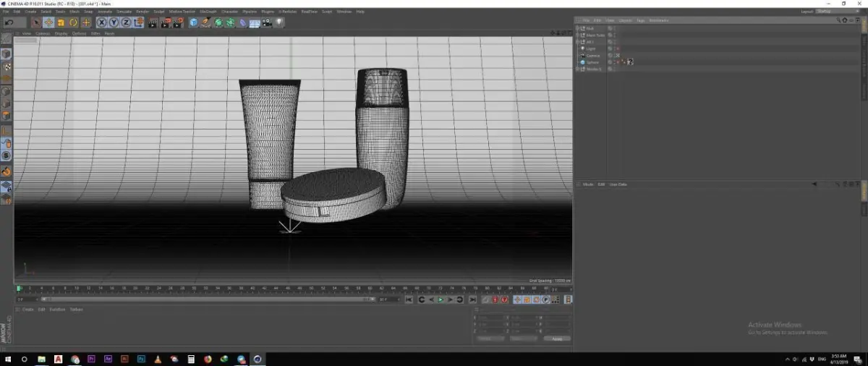868x366 pixels.
Task: Expand the All 2 object tree
Action: click(x=579, y=42)
